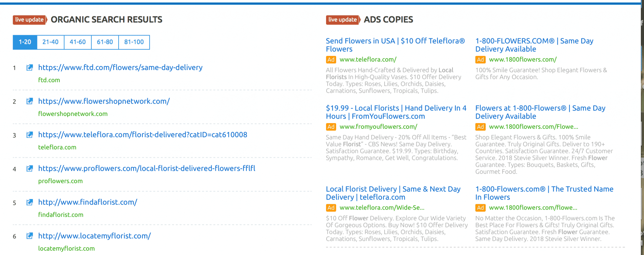Click the Ad badge next to www.teleflora.com/Wide-Se...

click(x=331, y=208)
